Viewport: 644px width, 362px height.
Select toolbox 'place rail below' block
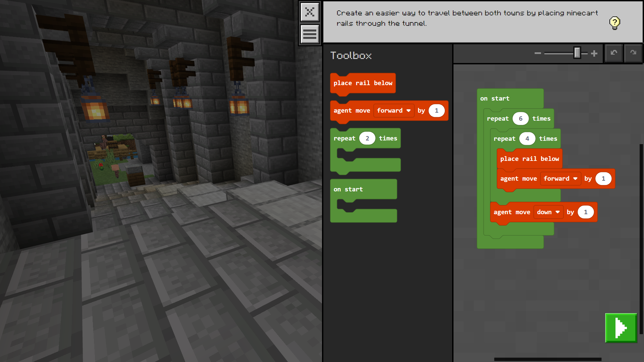pos(363,83)
